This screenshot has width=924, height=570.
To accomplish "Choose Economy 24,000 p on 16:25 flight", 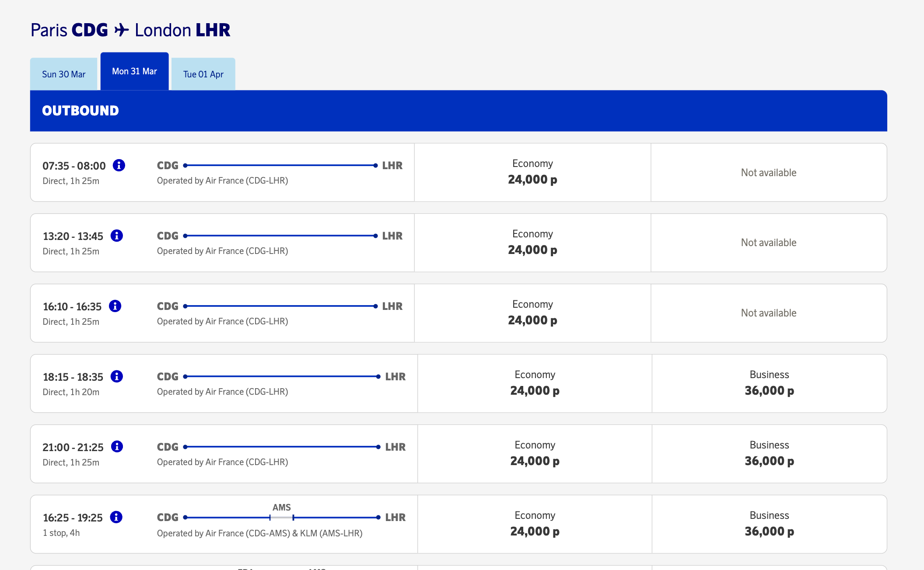I will [x=535, y=524].
